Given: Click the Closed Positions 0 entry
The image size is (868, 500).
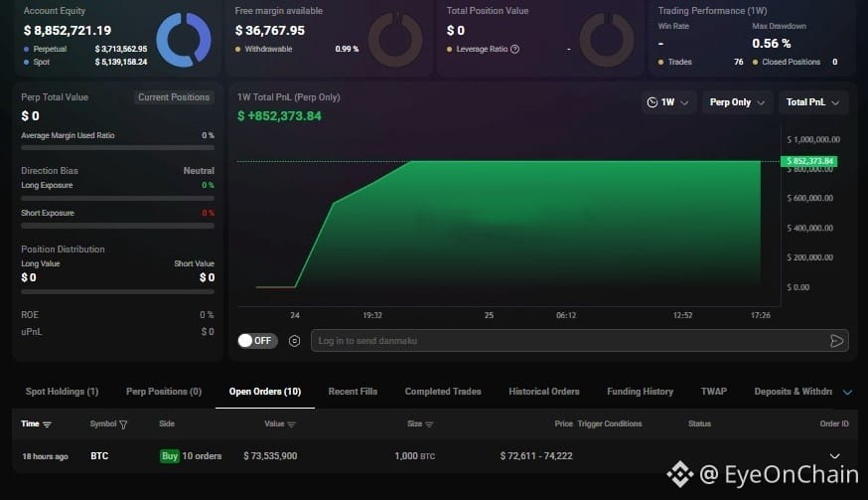Looking at the screenshot, I should (x=795, y=62).
